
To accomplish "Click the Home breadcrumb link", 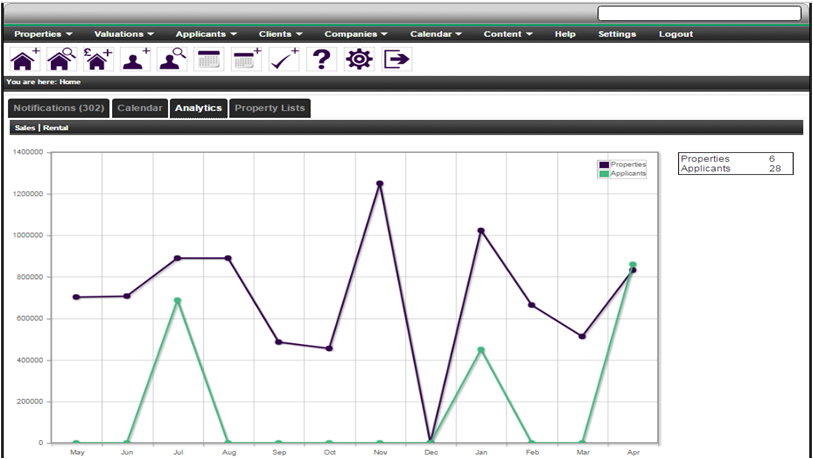I will point(69,82).
